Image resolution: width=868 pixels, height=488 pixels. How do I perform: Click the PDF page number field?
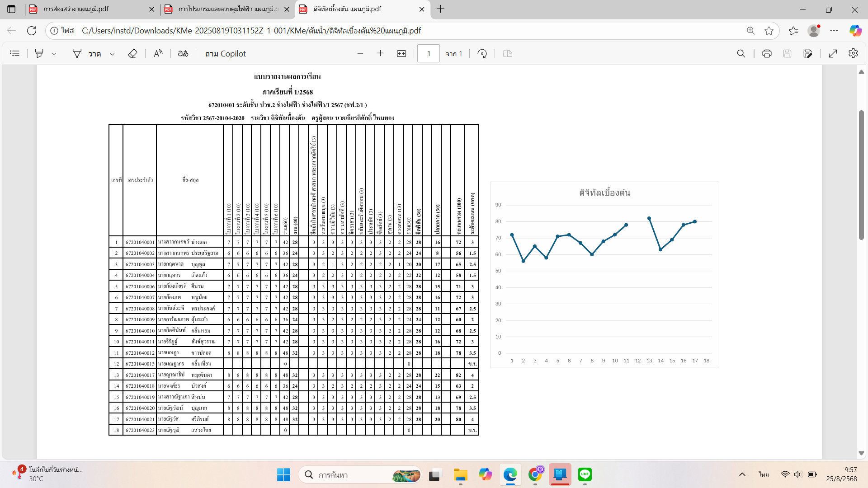tap(429, 53)
